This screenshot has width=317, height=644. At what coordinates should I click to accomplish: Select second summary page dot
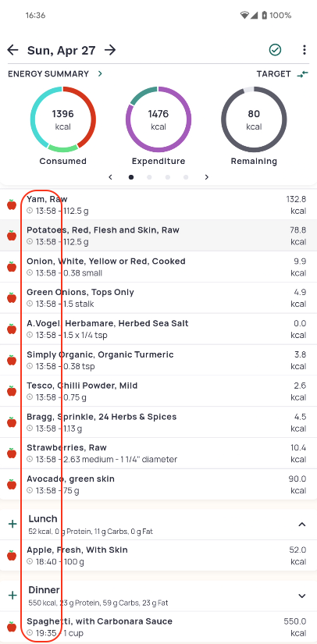click(x=149, y=177)
